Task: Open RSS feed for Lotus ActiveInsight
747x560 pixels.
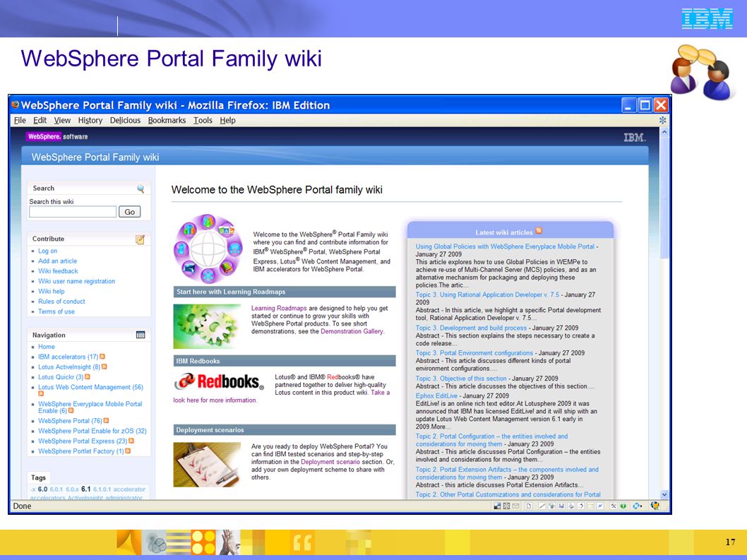Action: pyautogui.click(x=104, y=367)
